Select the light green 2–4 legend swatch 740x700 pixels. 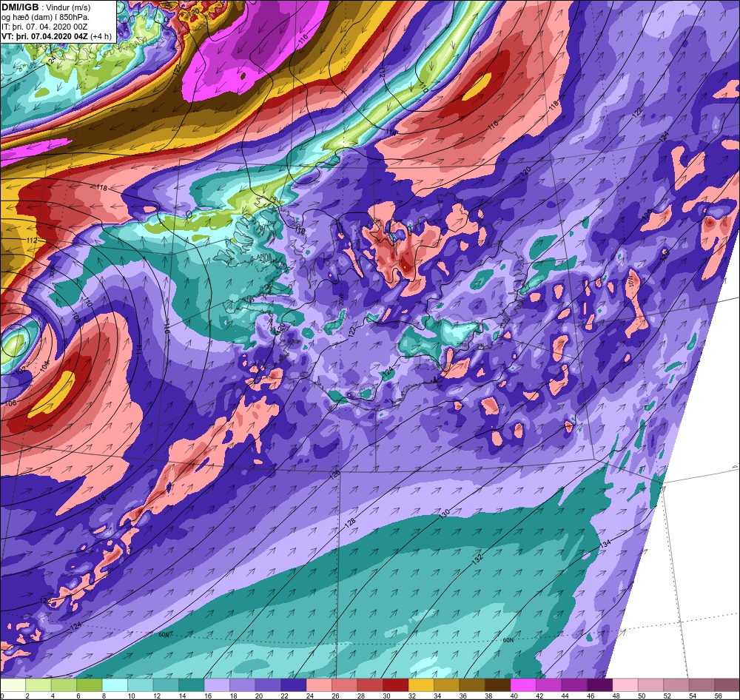pyautogui.click(x=38, y=684)
